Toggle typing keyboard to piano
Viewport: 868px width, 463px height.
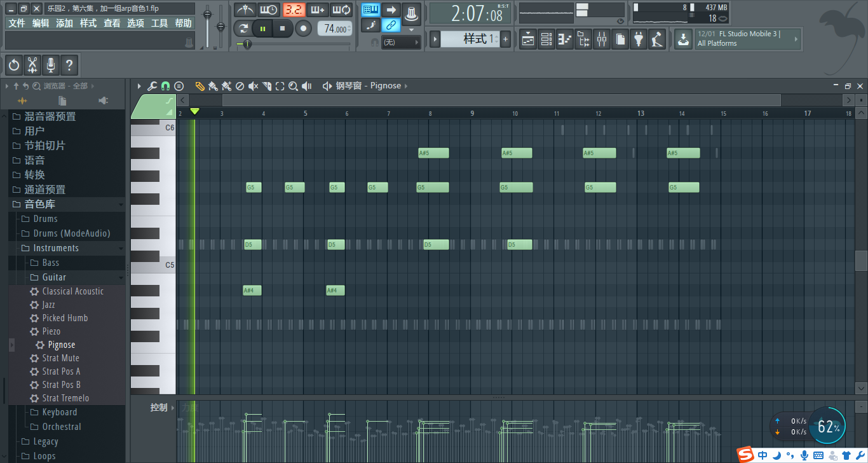coord(370,10)
